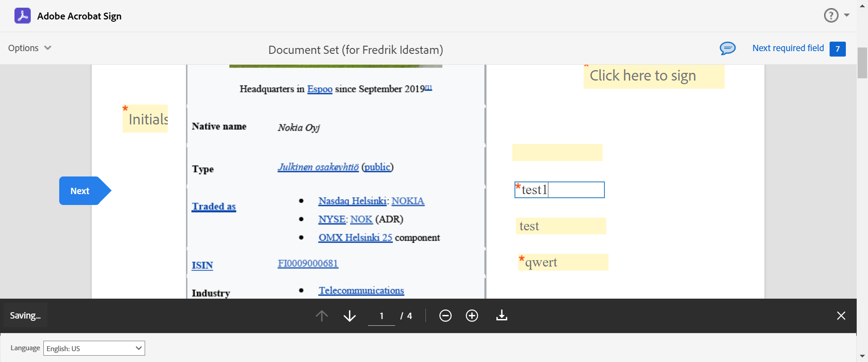The image size is (868, 362).
Task: Jump to Next required field
Action: (788, 48)
